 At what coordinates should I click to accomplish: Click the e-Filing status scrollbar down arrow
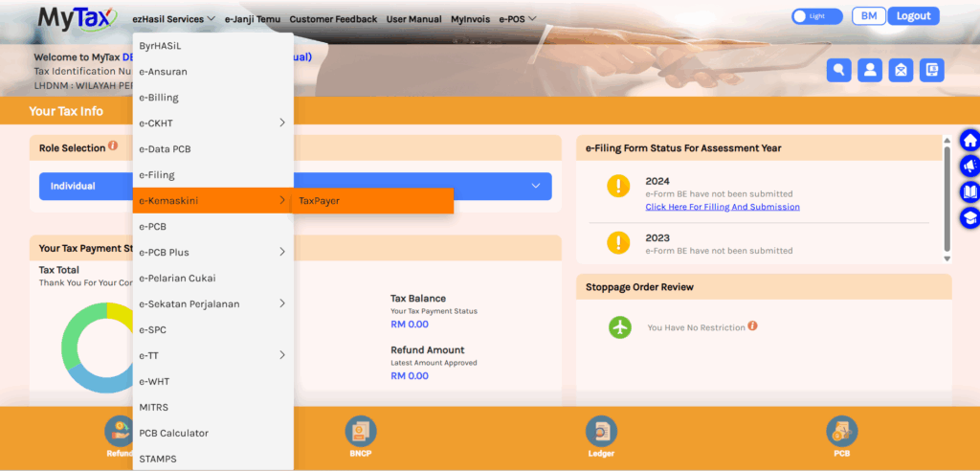[947, 258]
